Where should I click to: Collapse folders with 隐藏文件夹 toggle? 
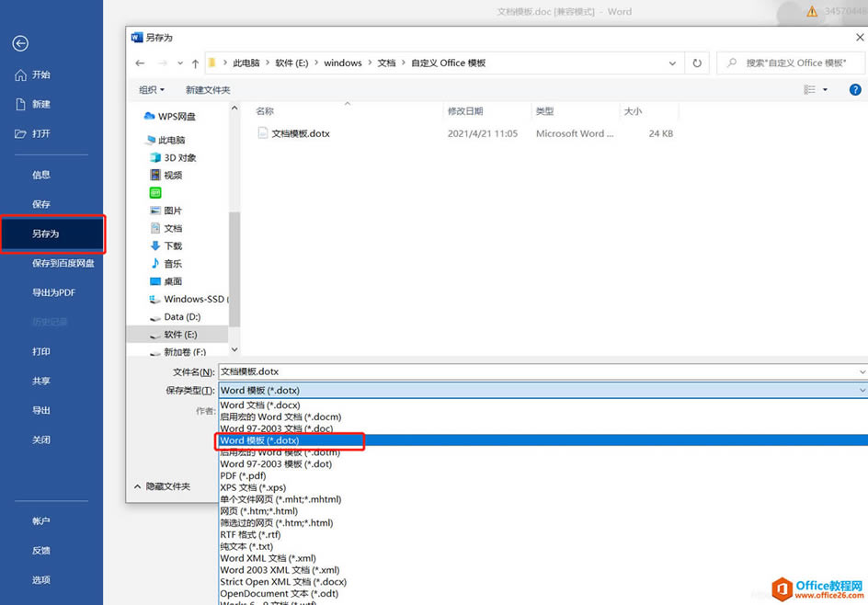162,486
